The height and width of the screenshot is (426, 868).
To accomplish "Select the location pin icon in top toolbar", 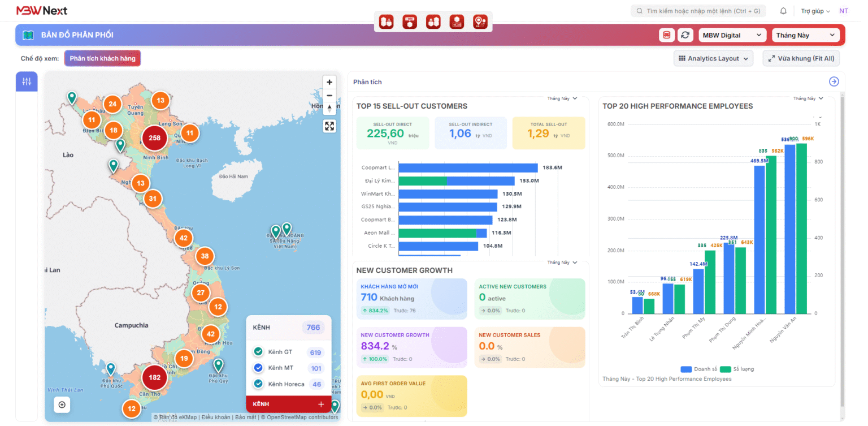I will point(480,21).
